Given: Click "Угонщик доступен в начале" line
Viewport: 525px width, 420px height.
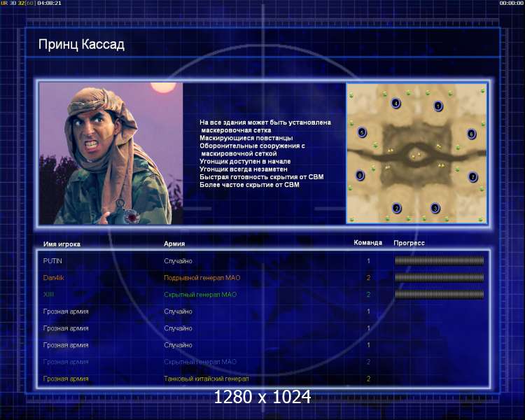Looking at the screenshot, I should (245, 162).
